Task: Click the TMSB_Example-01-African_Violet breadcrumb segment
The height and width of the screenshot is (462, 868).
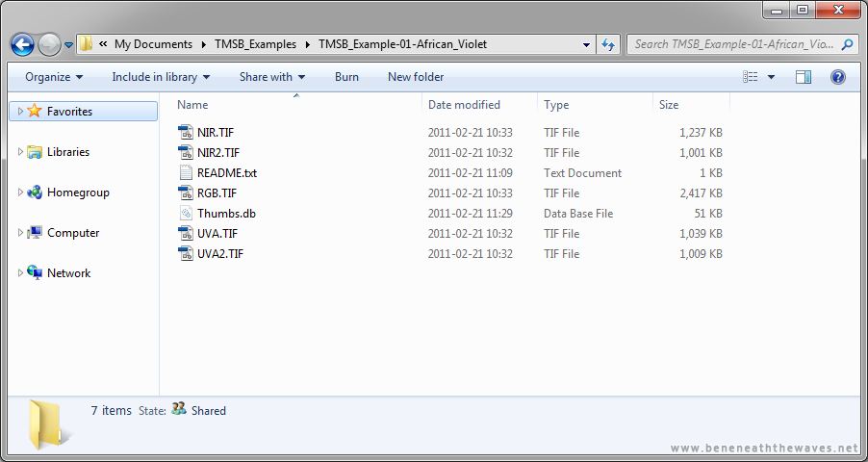Action: (x=402, y=44)
